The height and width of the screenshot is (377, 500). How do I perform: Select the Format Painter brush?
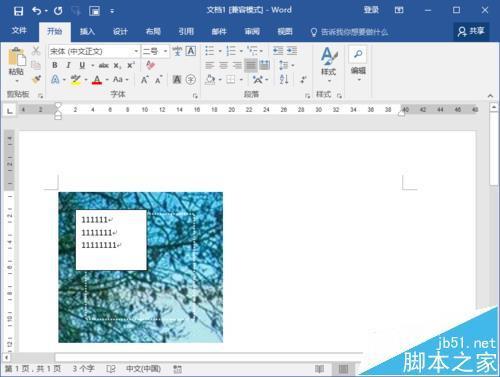point(36,79)
